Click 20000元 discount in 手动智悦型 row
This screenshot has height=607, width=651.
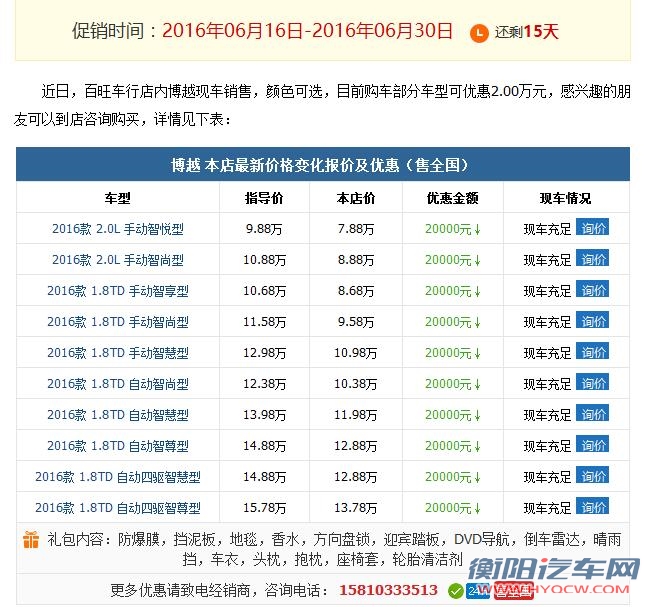[x=453, y=229]
